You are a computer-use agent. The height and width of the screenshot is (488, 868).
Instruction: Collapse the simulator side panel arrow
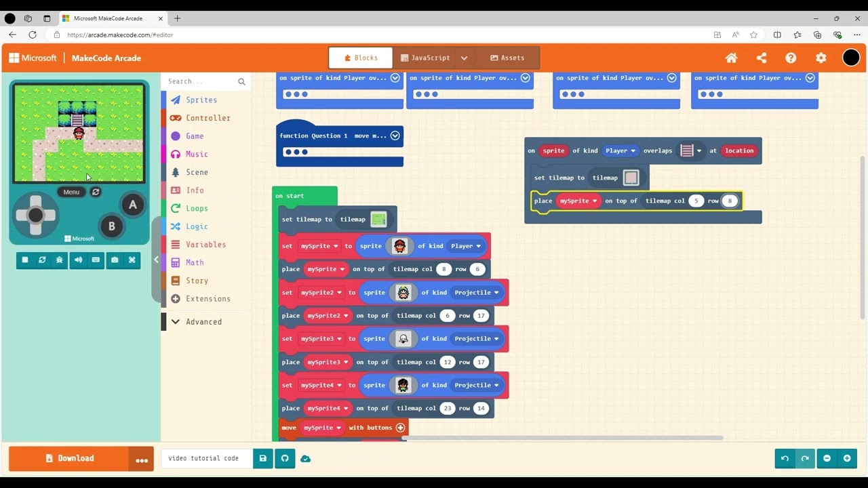tap(156, 260)
